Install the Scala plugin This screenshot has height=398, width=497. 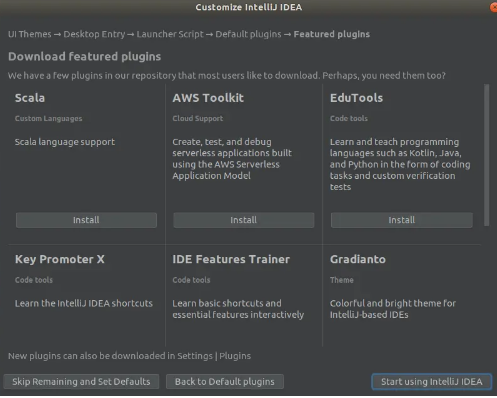[86, 220]
